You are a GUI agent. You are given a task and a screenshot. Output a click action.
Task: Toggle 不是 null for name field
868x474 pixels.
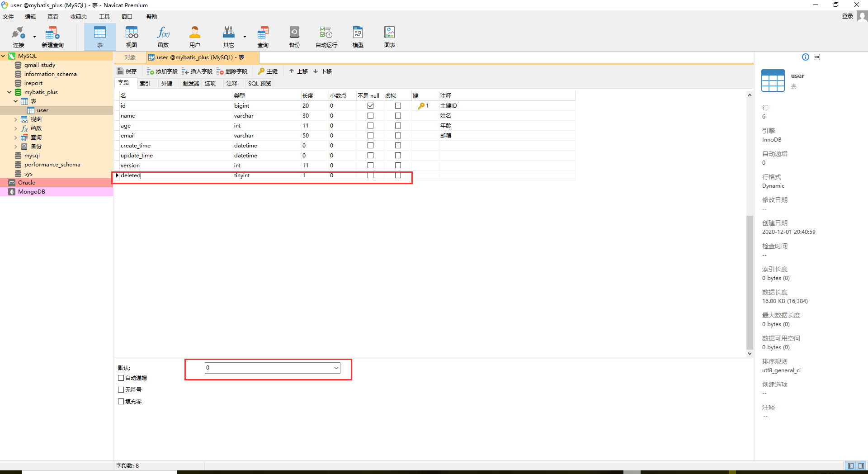[371, 116]
